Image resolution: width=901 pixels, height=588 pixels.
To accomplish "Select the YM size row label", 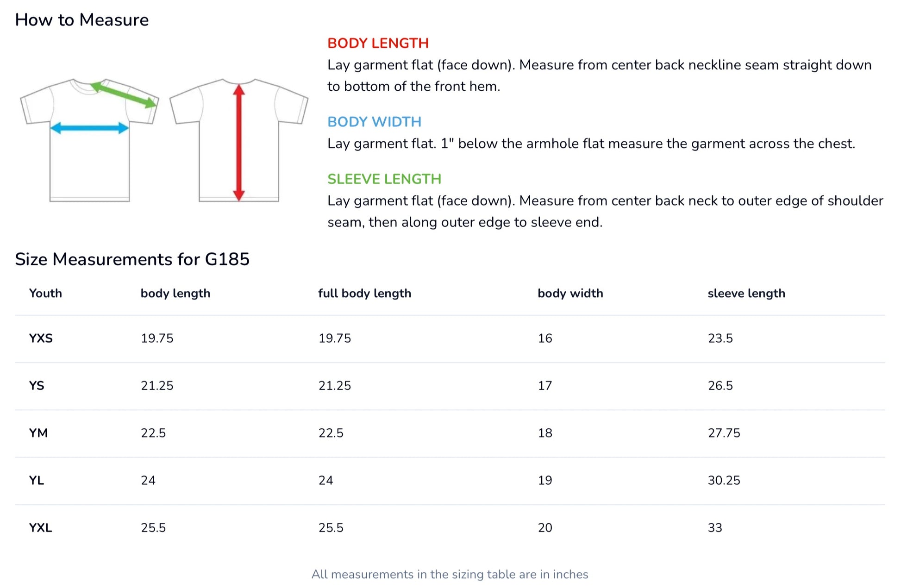I will tap(38, 433).
